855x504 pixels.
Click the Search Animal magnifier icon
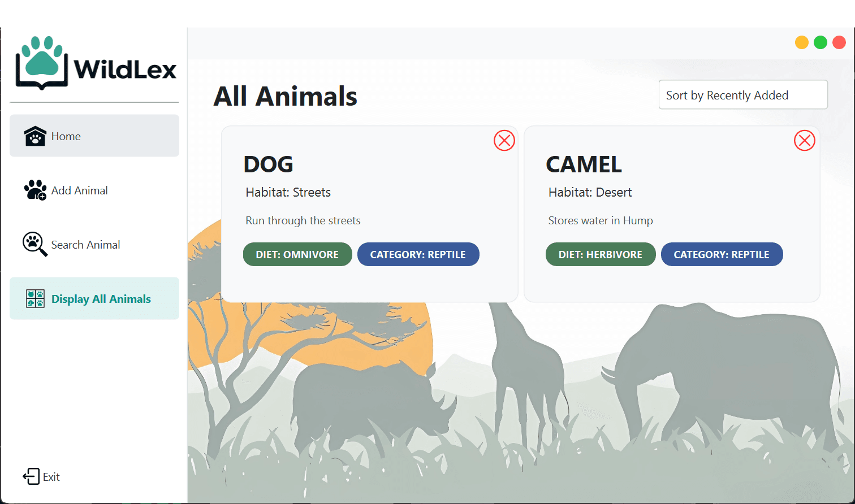tap(35, 244)
